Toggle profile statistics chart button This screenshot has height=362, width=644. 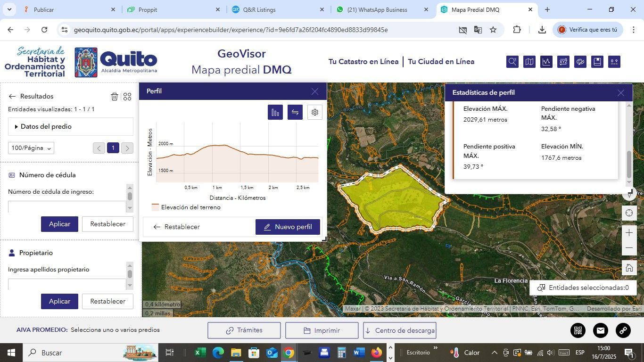275,112
